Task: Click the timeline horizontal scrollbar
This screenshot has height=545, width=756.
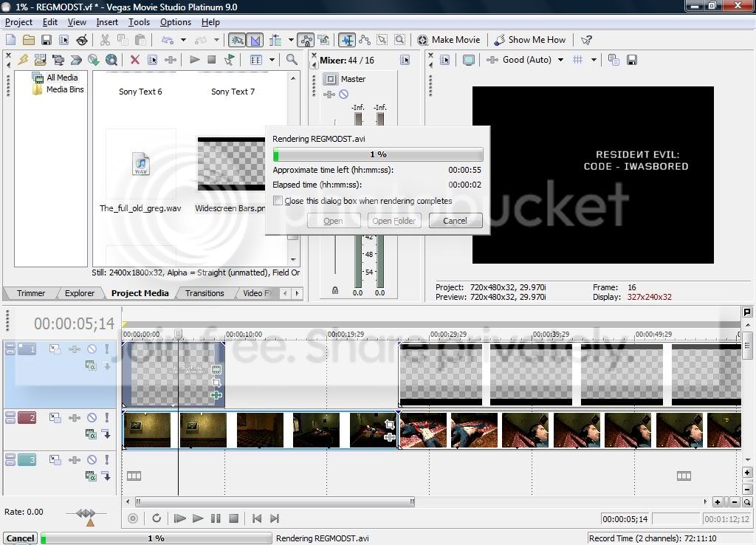Action: point(275,501)
